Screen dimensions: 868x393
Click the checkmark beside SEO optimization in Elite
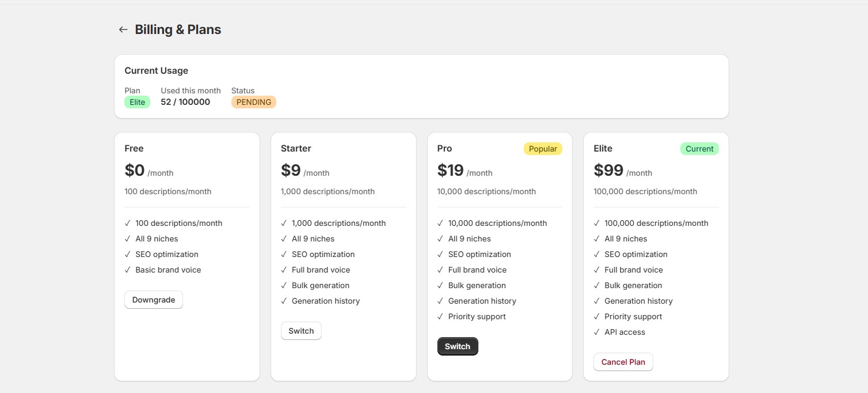coord(597,254)
